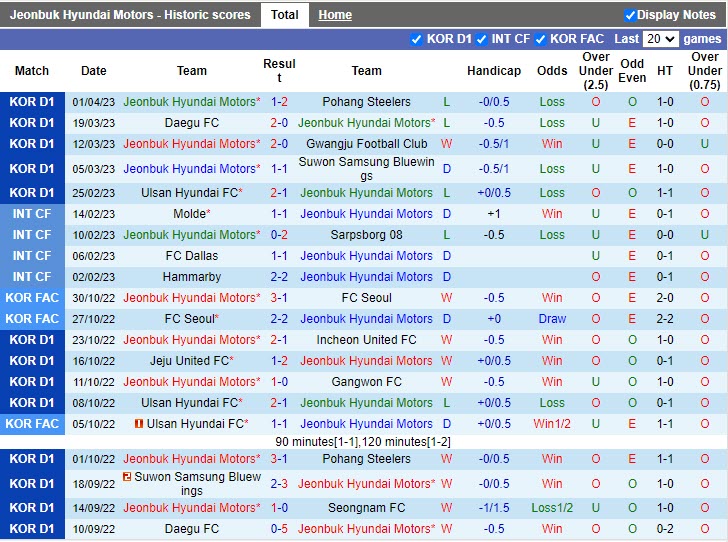The height and width of the screenshot is (542, 728).
Task: Click red card icon beside Ulsan Hyundai FC 05/10/22
Action: point(138,424)
